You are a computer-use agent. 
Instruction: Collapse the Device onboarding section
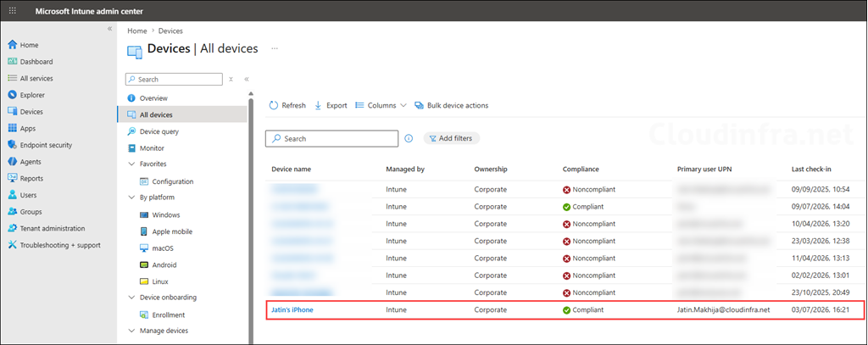131,298
